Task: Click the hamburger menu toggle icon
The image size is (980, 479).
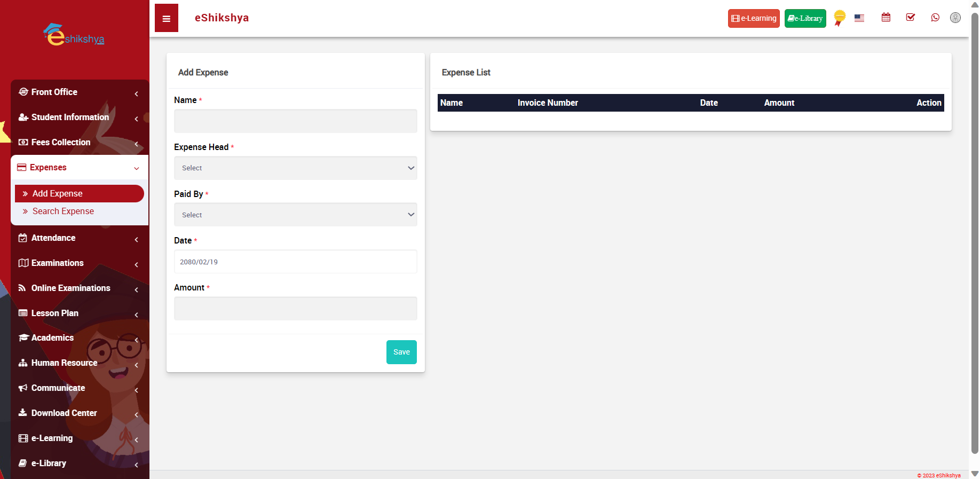Action: (x=167, y=18)
